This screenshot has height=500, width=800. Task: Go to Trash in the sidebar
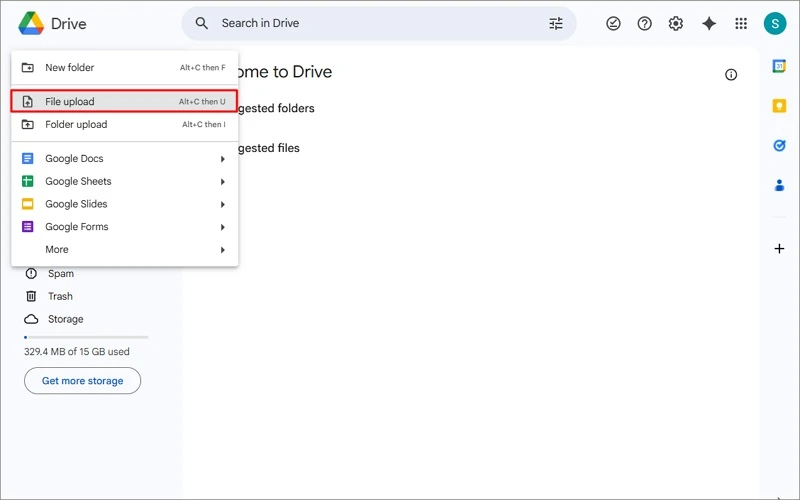click(60, 296)
